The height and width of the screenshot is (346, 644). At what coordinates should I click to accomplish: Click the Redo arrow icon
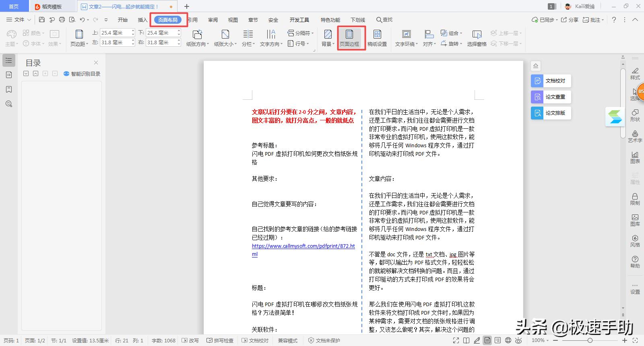tap(95, 20)
